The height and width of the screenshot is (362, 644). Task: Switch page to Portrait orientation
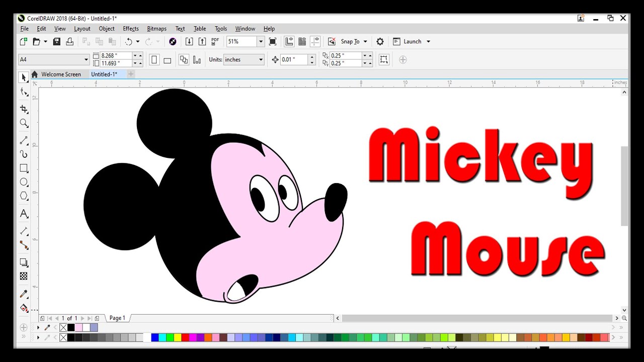[x=154, y=60]
